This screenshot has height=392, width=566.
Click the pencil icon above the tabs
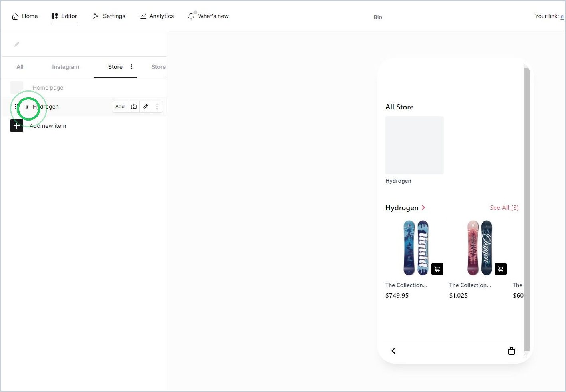17,44
